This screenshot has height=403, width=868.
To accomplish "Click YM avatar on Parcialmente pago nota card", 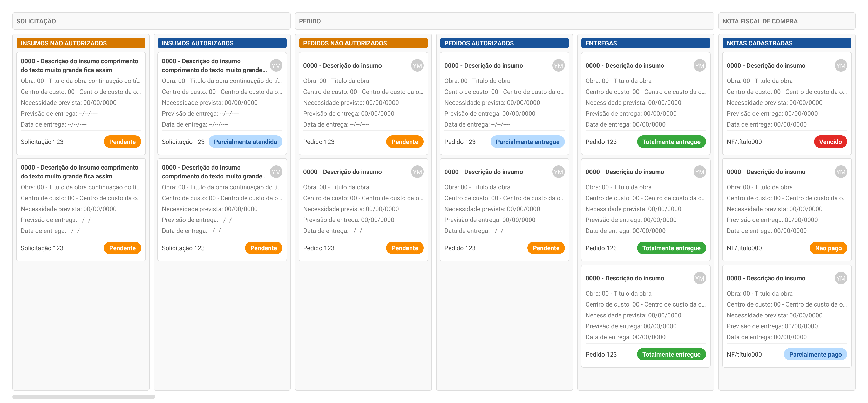I will pos(841,278).
